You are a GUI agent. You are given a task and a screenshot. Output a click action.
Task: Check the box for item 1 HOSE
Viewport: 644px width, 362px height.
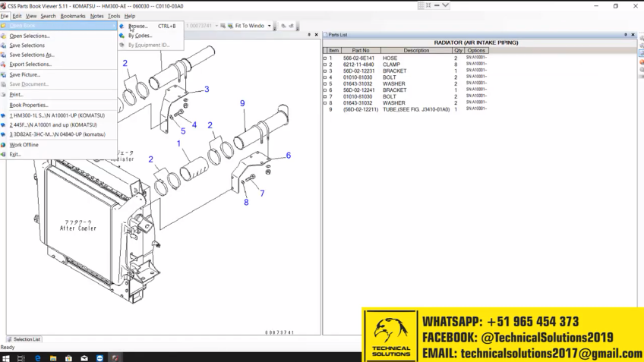pyautogui.click(x=325, y=58)
